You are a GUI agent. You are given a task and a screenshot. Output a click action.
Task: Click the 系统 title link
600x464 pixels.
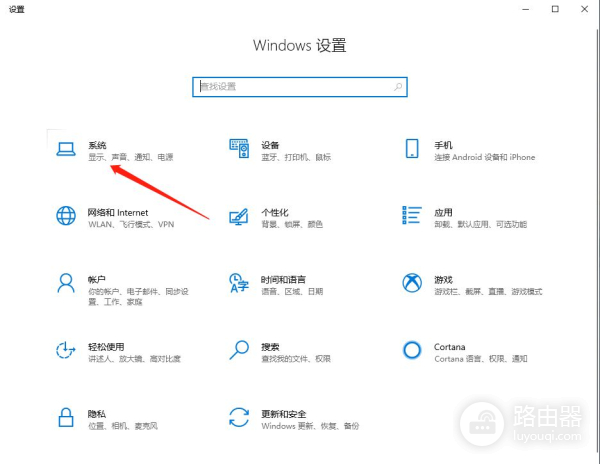[x=97, y=145]
